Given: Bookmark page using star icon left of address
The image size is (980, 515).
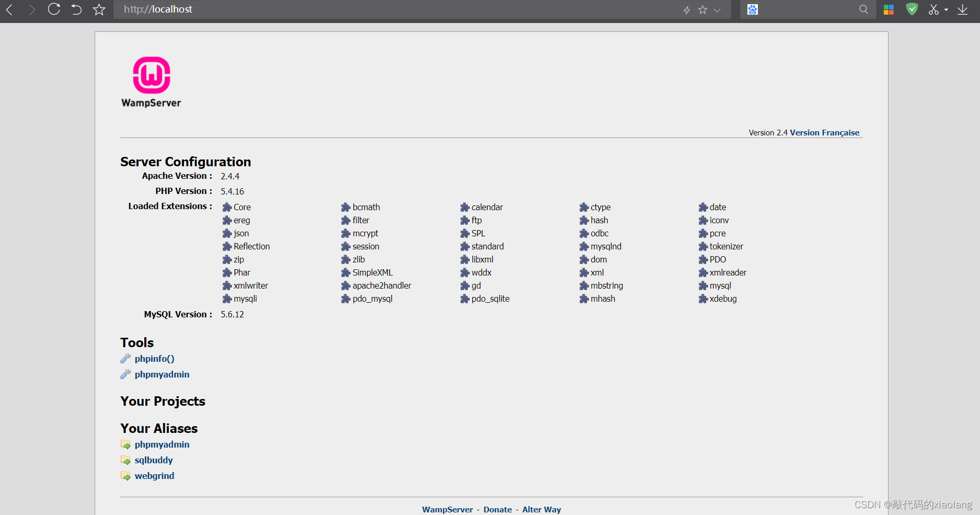Looking at the screenshot, I should pyautogui.click(x=99, y=9).
